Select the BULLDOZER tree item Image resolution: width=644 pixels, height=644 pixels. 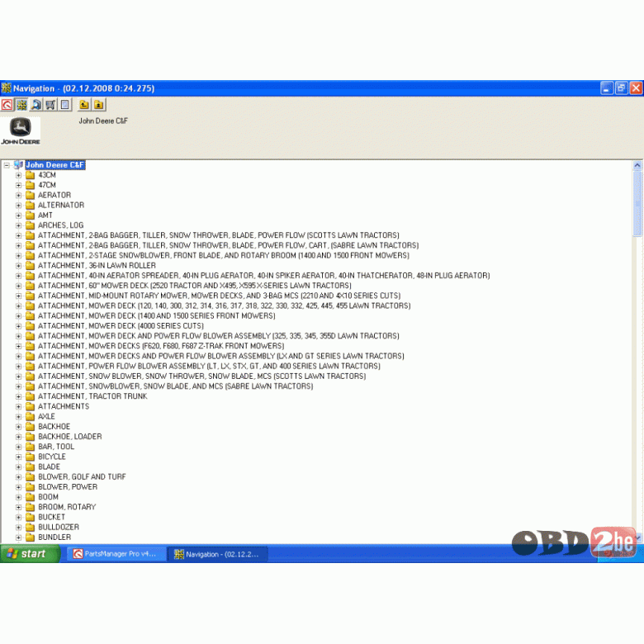click(59, 528)
